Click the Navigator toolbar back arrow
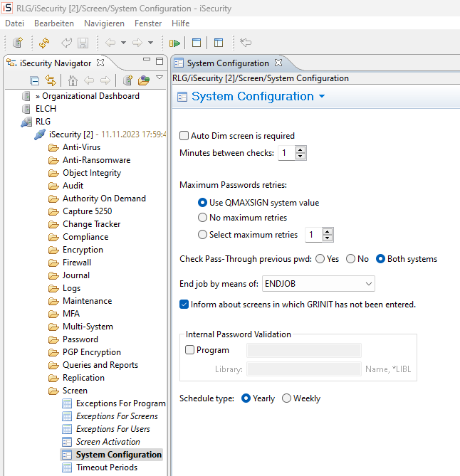460x476 pixels. click(89, 80)
